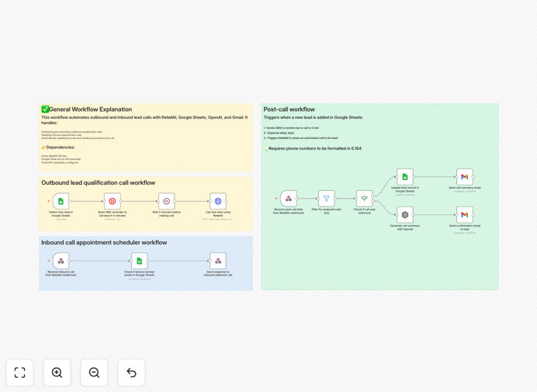Select the Send response to inbound webhook node
Image resolution: width=537 pixels, height=392 pixels.
point(218,261)
